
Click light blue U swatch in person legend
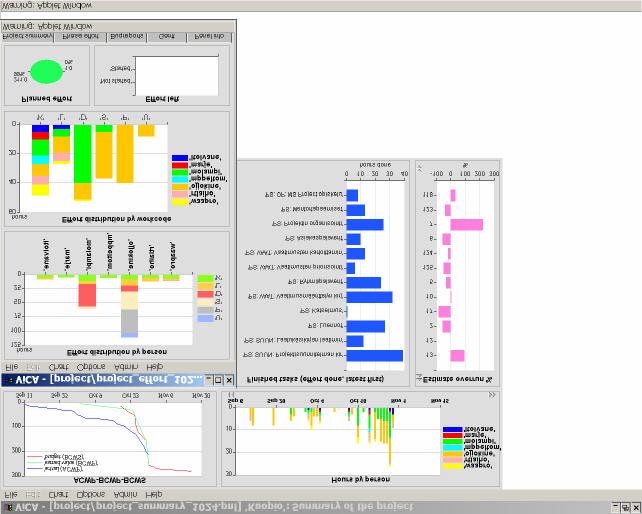pos(206,318)
